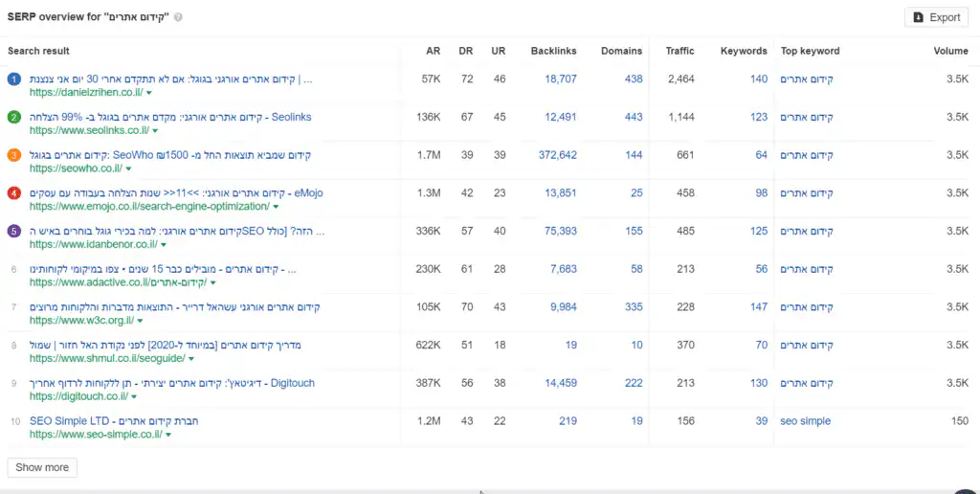Click the Export button
980x494 pixels.
click(936, 17)
